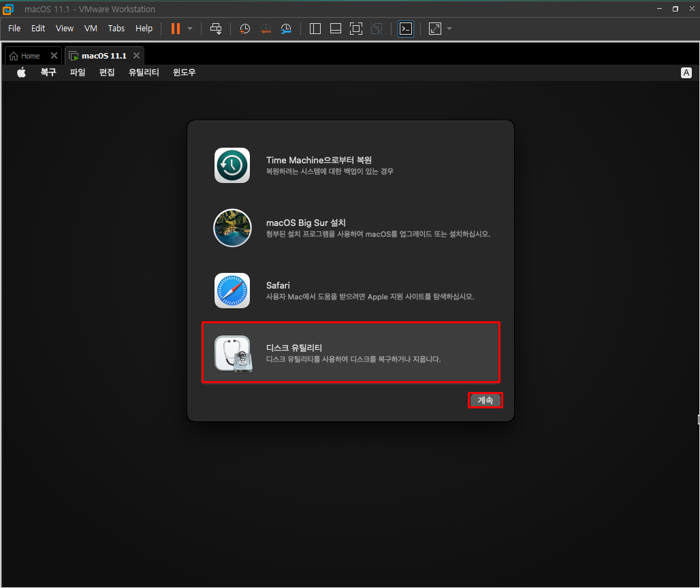
Task: Send Ctrl+Alt+Del to the VM
Action: [216, 29]
